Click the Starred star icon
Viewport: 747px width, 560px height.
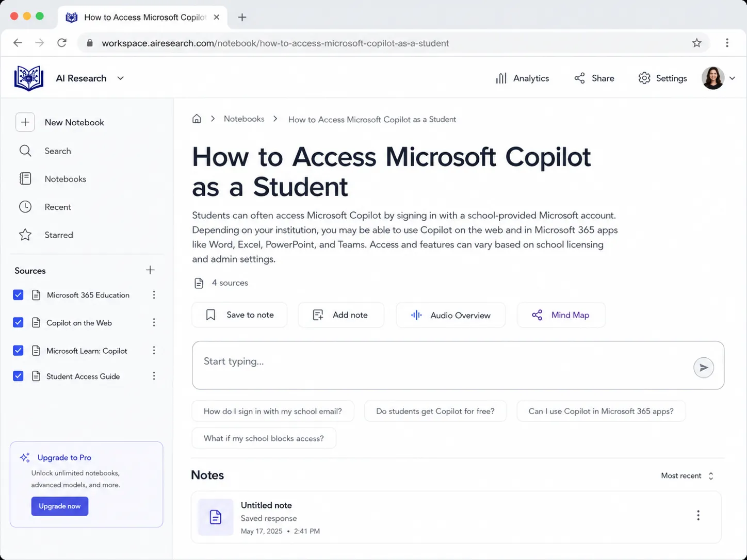pyautogui.click(x=25, y=235)
